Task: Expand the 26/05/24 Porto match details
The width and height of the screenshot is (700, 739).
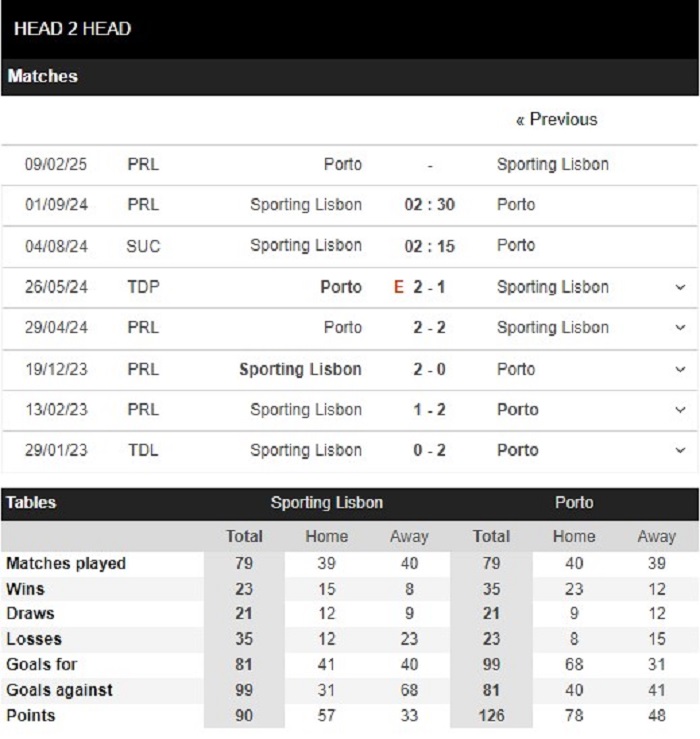Action: coord(680,287)
